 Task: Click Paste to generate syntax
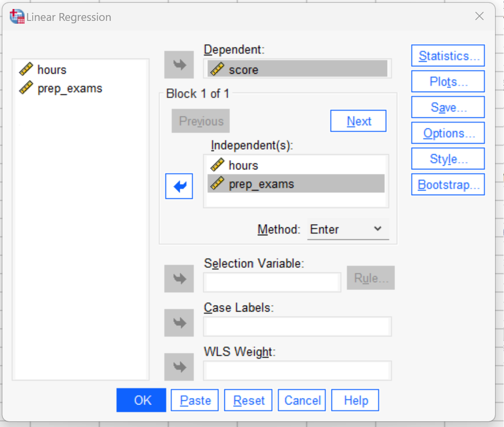pos(195,400)
